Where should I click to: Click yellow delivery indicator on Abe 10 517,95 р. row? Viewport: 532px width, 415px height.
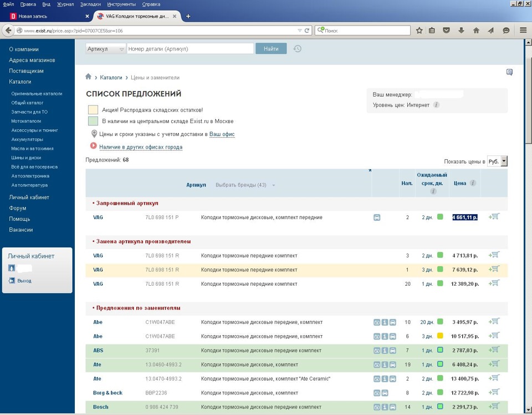(440, 336)
